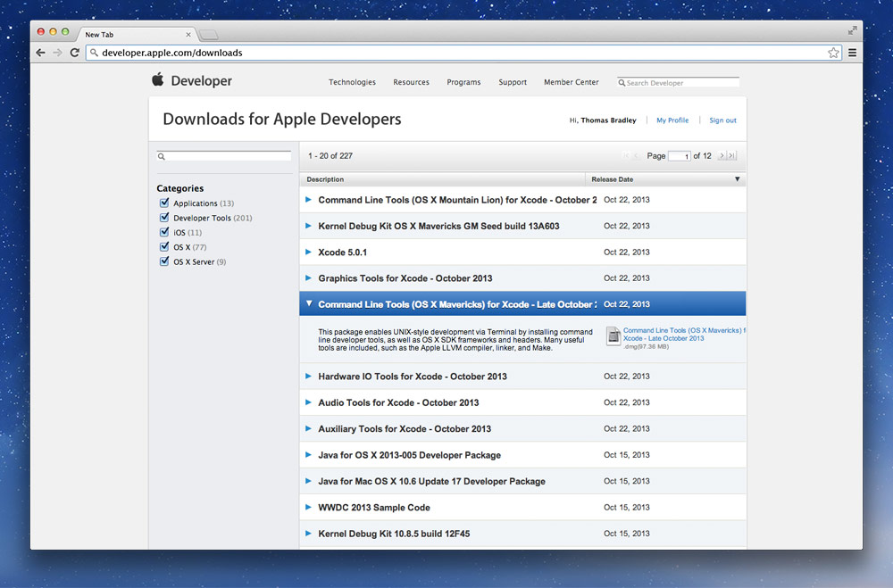Click the magnifier icon in the sidebar filter field
This screenshot has width=893, height=588.
point(162,155)
